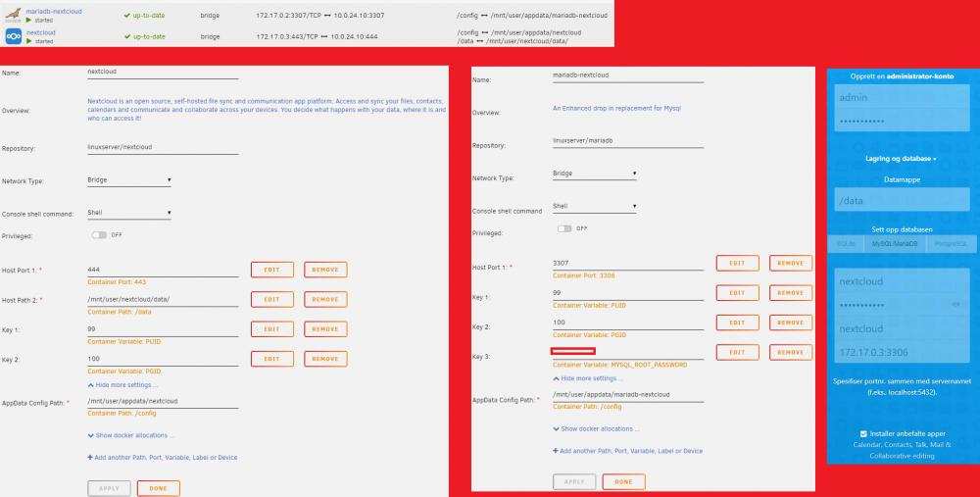The width and height of the screenshot is (980, 497).
Task: Select SQLite database tab
Action: click(846, 244)
